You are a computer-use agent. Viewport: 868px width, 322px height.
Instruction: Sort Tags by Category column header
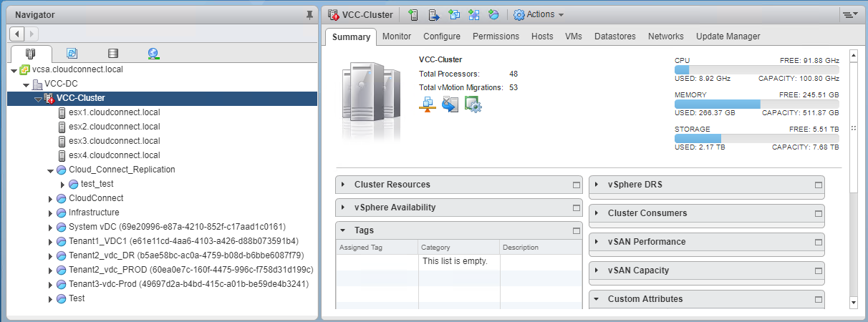click(458, 248)
